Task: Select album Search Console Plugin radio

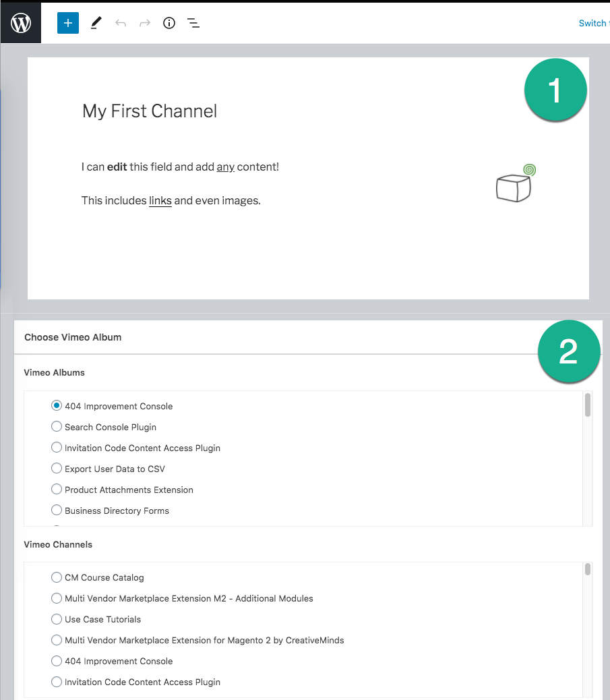Action: (x=56, y=426)
